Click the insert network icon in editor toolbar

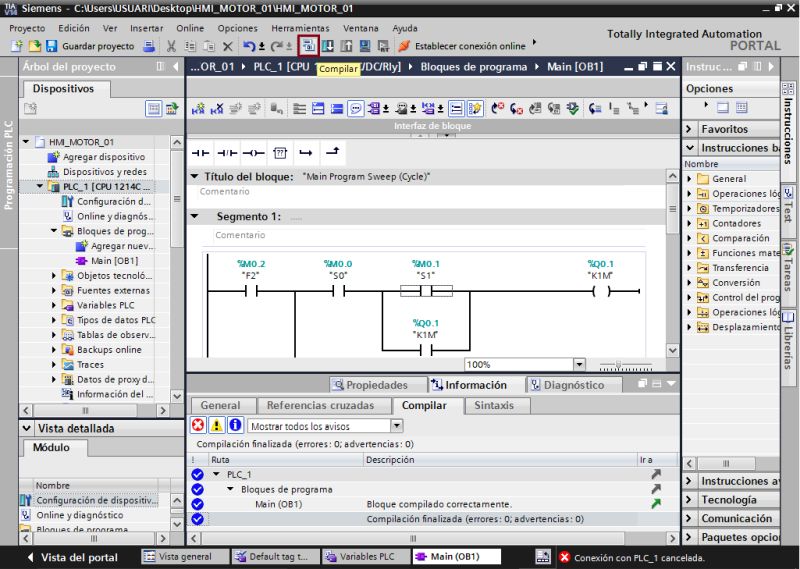198,108
